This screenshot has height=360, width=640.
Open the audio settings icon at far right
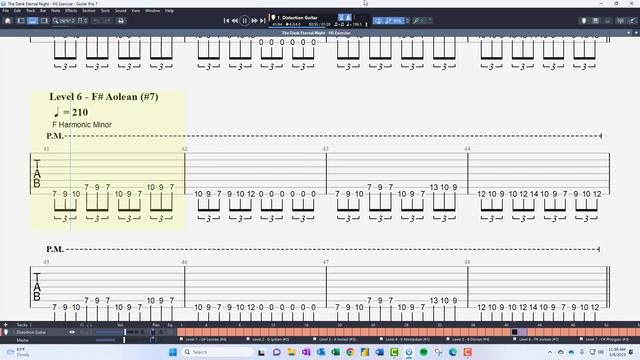pos(632,20)
